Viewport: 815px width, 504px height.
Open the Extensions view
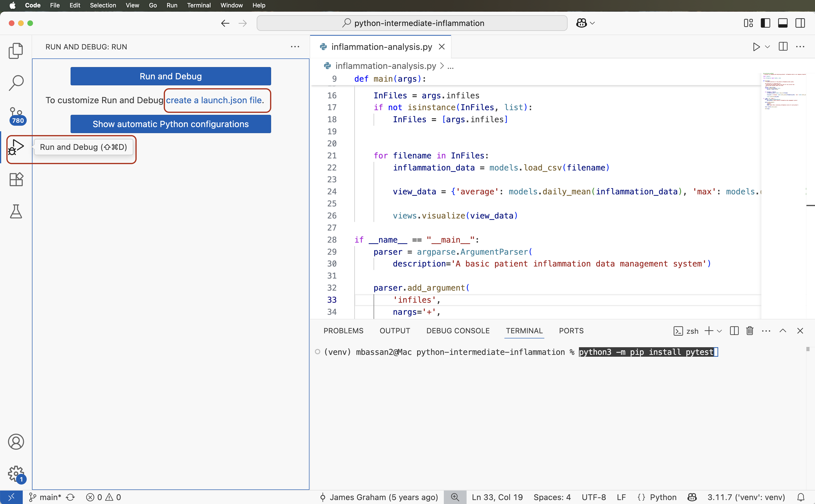pos(16,179)
